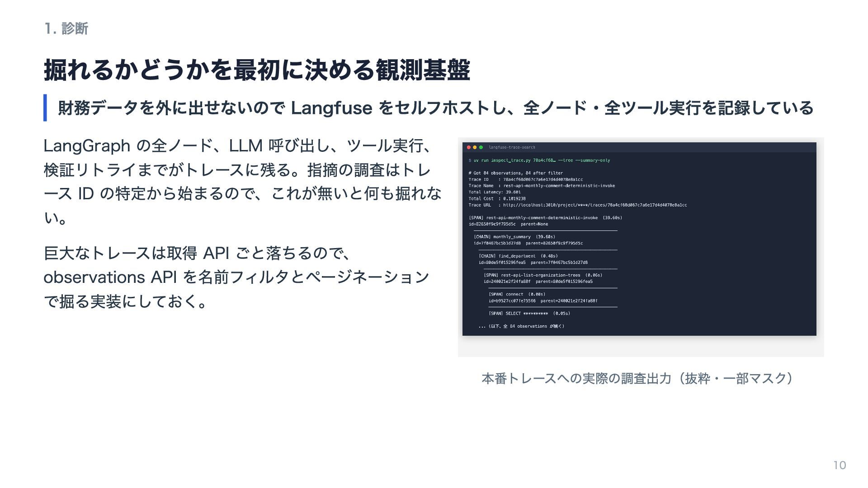Click the green maximize dot in the terminal window

[x=481, y=147]
